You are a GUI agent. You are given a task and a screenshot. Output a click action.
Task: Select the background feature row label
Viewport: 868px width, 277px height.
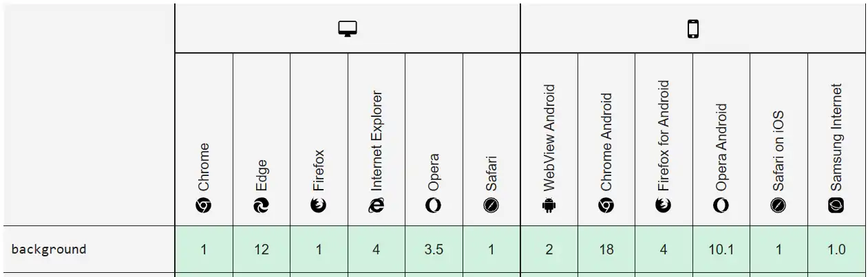pyautogui.click(x=49, y=249)
